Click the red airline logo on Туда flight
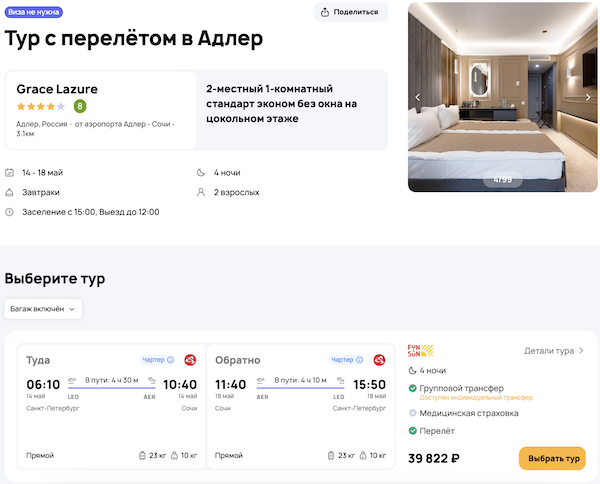 pos(191,360)
